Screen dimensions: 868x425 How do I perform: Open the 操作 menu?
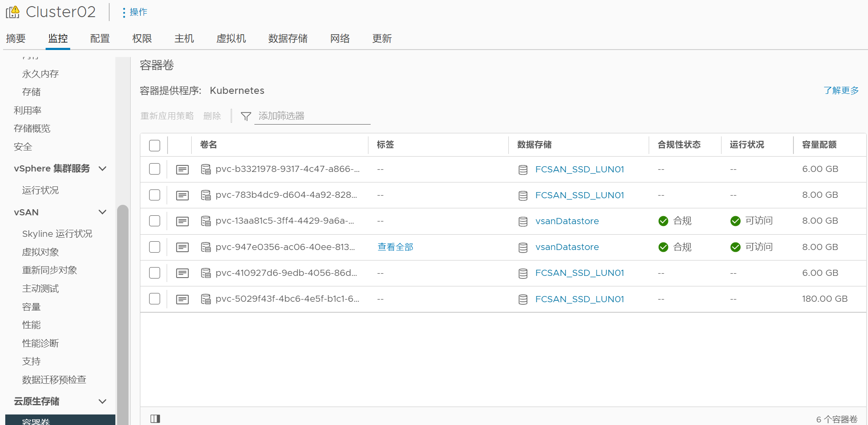[x=134, y=12]
